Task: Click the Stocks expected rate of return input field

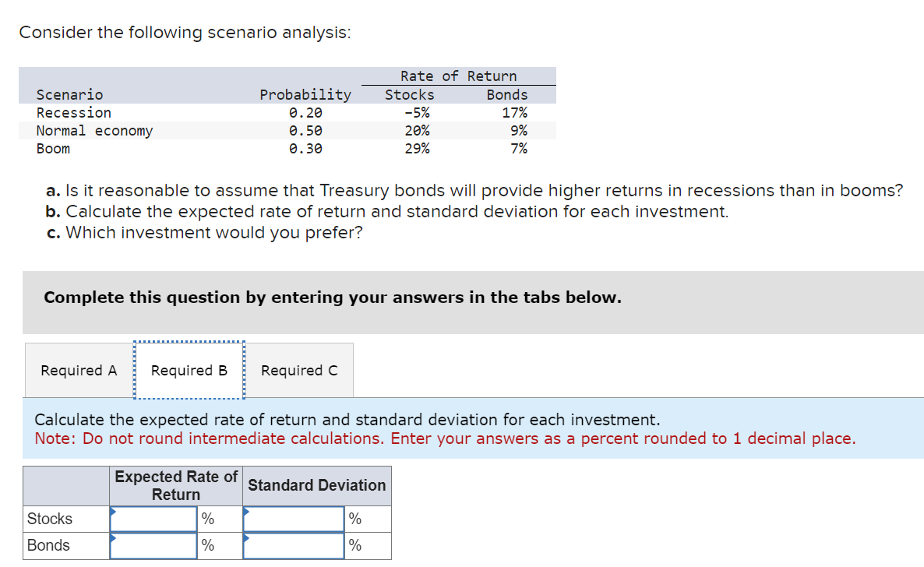Action: pos(153,518)
